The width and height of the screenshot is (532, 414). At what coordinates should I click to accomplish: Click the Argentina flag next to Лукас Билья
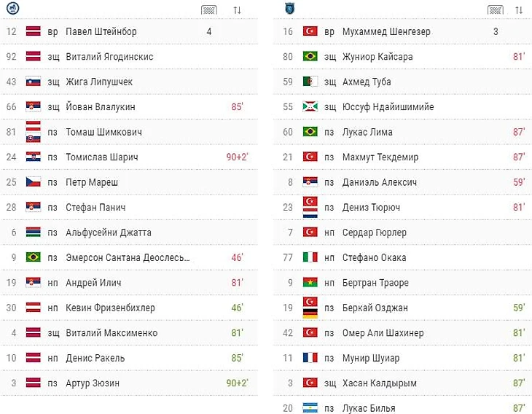(x=310, y=407)
